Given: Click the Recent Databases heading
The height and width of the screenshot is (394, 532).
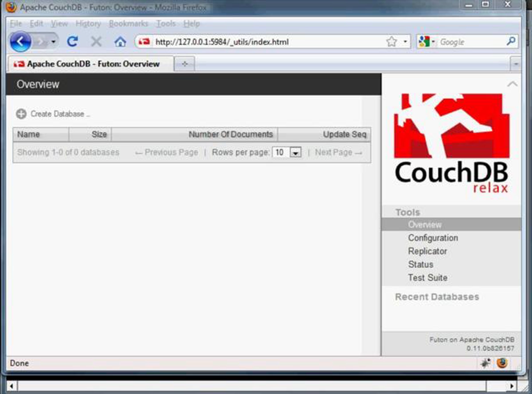Looking at the screenshot, I should pyautogui.click(x=437, y=297).
